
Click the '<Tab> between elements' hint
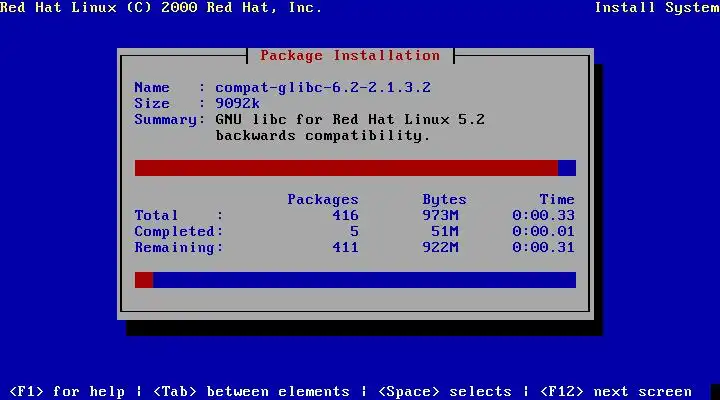[x=251, y=391]
